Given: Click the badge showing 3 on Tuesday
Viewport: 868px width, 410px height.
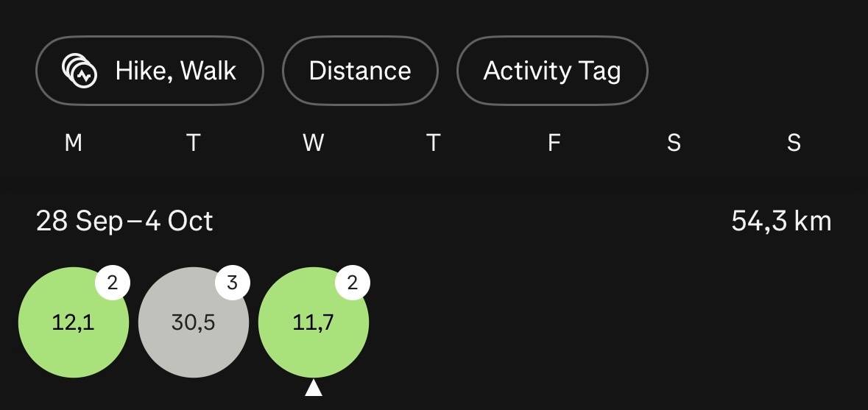Looking at the screenshot, I should 233,283.
